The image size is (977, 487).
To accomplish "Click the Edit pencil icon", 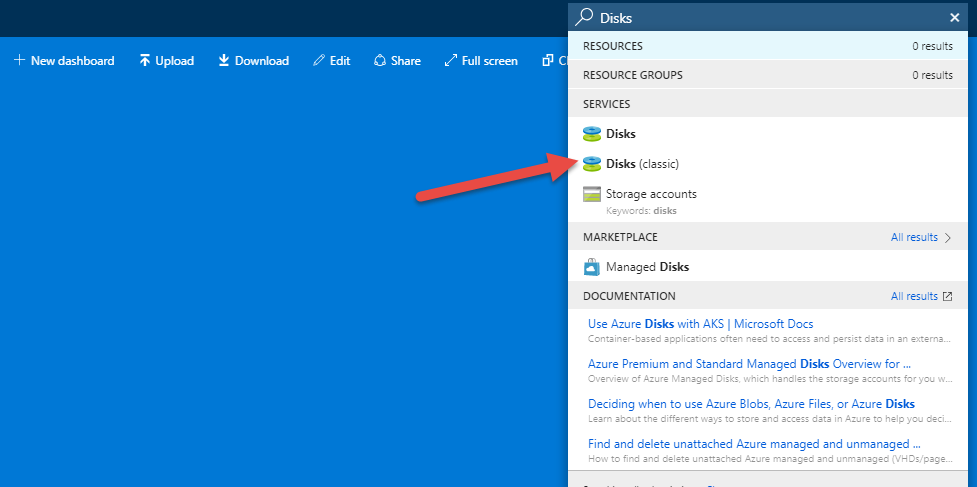I will click(318, 60).
